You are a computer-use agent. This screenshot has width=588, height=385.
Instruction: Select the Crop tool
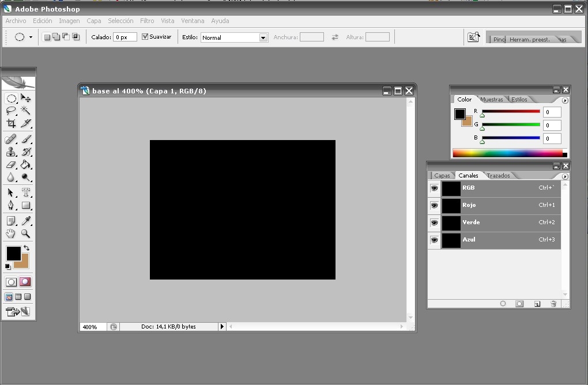click(12, 123)
